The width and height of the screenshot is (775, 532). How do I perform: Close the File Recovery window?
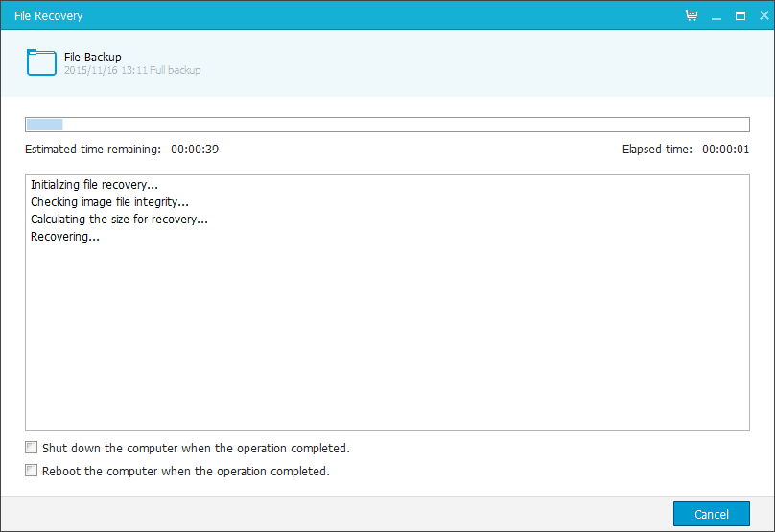click(x=764, y=15)
